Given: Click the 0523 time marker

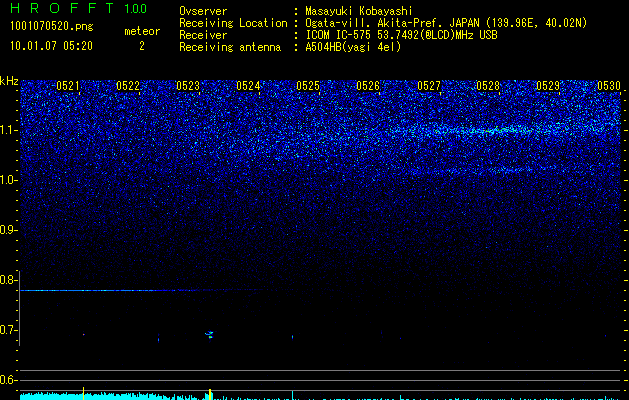Looking at the screenshot, I should click(x=188, y=86).
